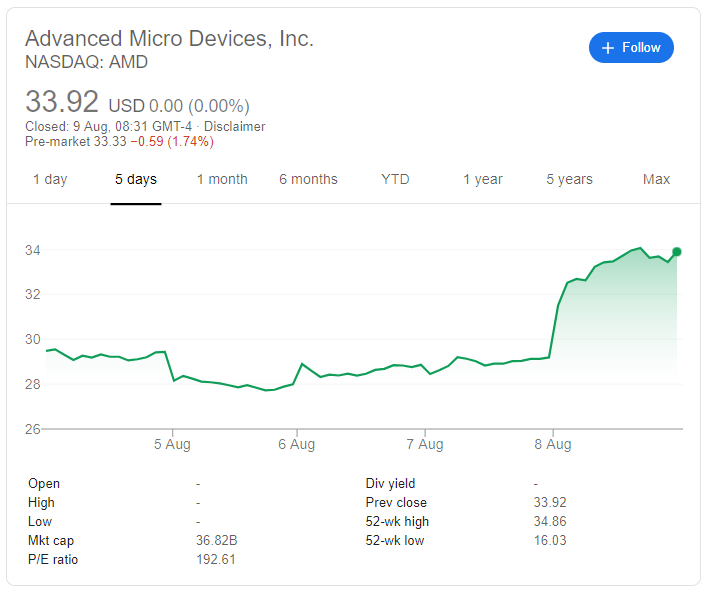Click the 33.92 current price
Viewport: 709px width, 596px height.
[61, 101]
